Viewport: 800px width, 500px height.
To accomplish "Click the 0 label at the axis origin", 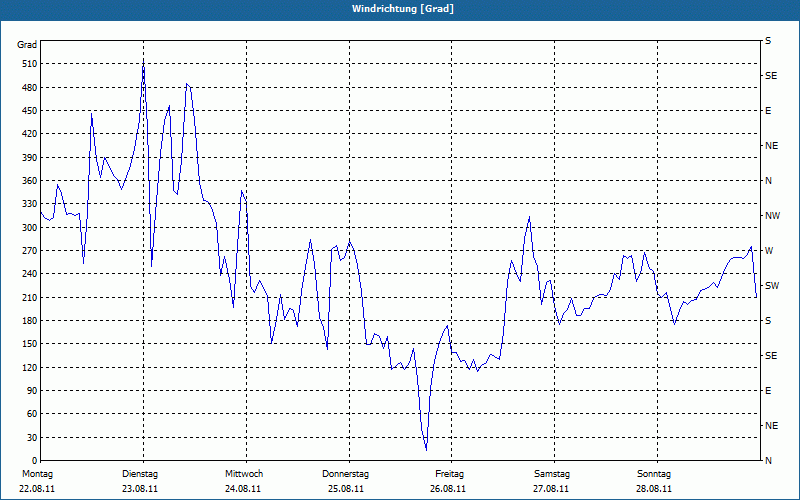I will point(34,461).
